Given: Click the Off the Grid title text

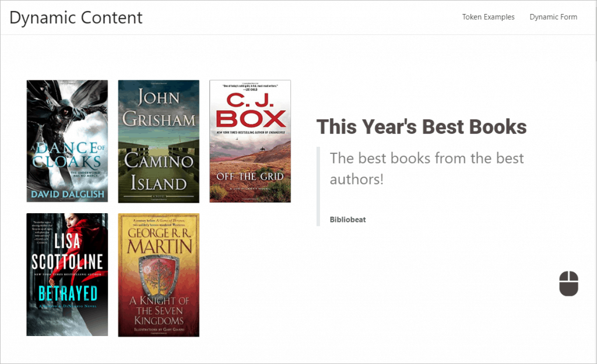Looking at the screenshot, I should [250, 176].
